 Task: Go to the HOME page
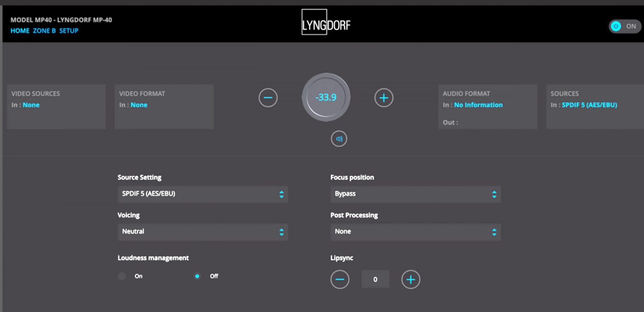(20, 31)
